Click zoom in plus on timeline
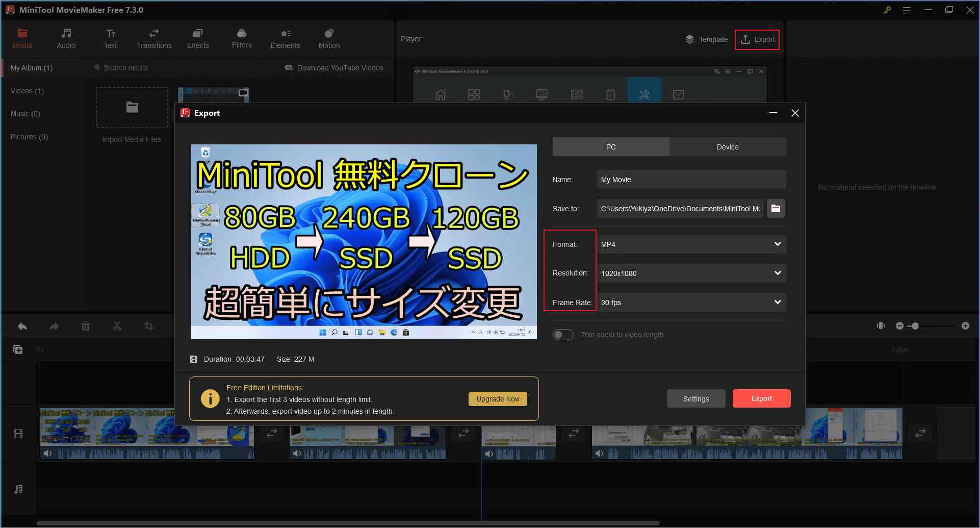Viewport: 980px width, 528px height. pos(965,326)
